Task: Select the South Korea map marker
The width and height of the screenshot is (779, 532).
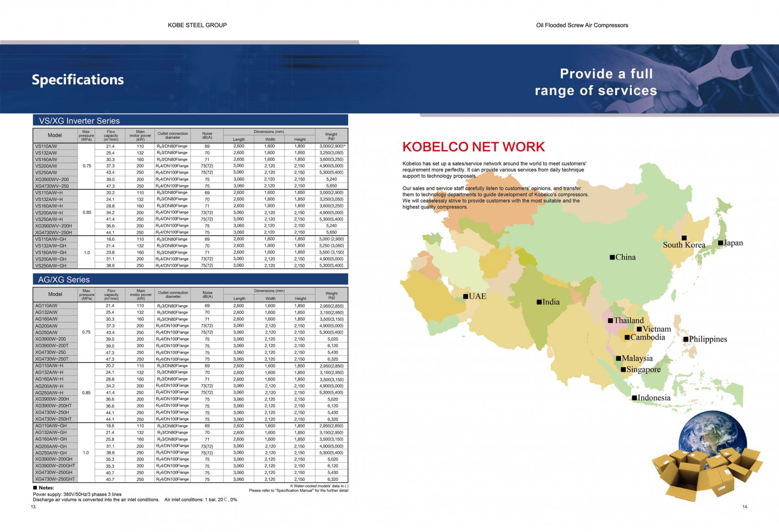Action: pyautogui.click(x=684, y=238)
